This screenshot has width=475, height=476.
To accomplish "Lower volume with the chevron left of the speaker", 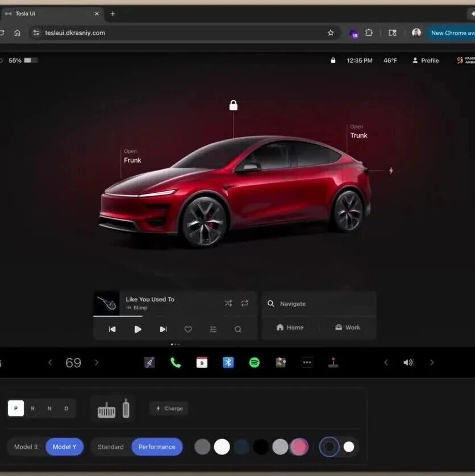I will [386, 362].
